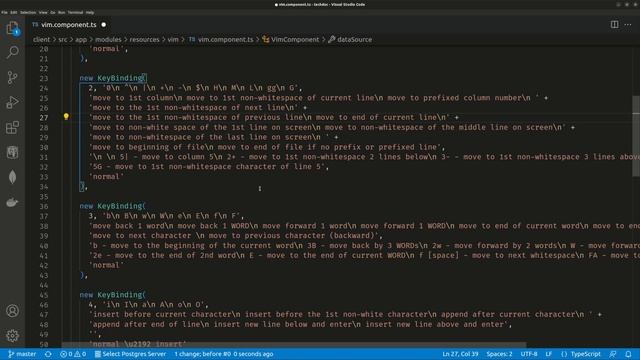Open errors and warnings count in status bar

point(73,354)
